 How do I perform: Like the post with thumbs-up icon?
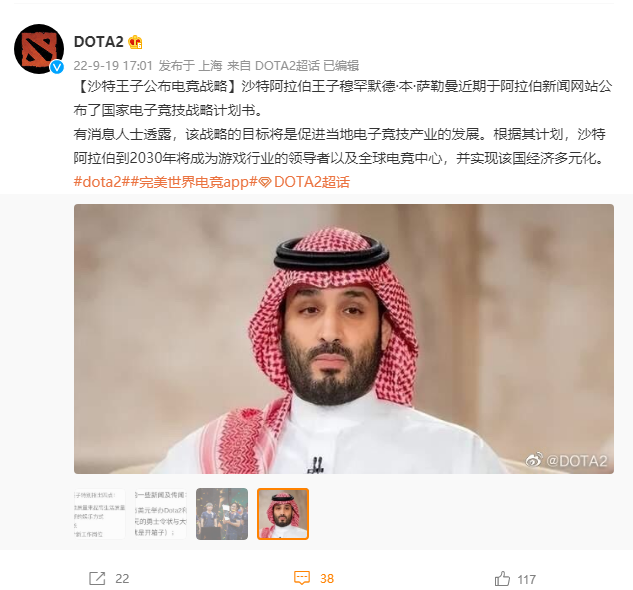[x=502, y=578]
